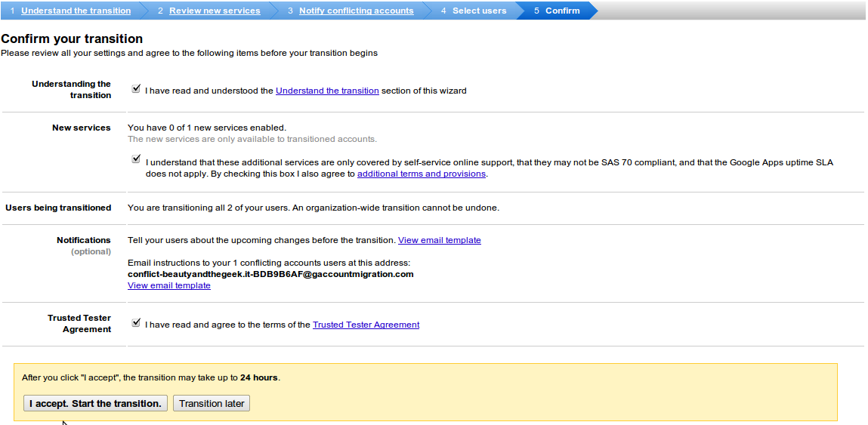Uncheck the Trusted Tester Agreement checkbox
868x425 pixels.
click(136, 322)
